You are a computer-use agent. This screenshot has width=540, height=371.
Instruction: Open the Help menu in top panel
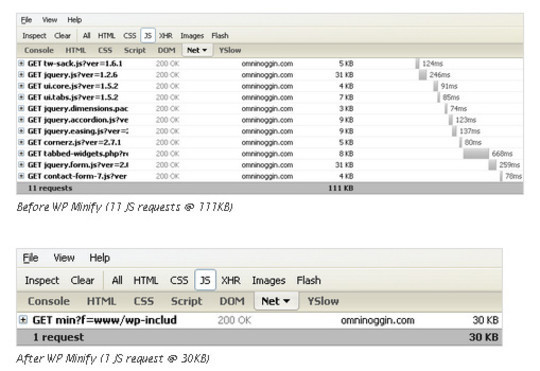pos(74,20)
